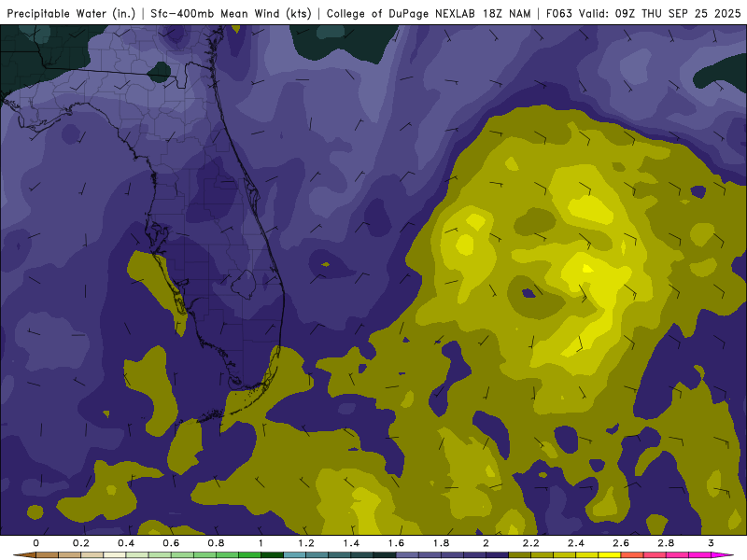Click the '2.8' legend scale label

pyautogui.click(x=666, y=543)
